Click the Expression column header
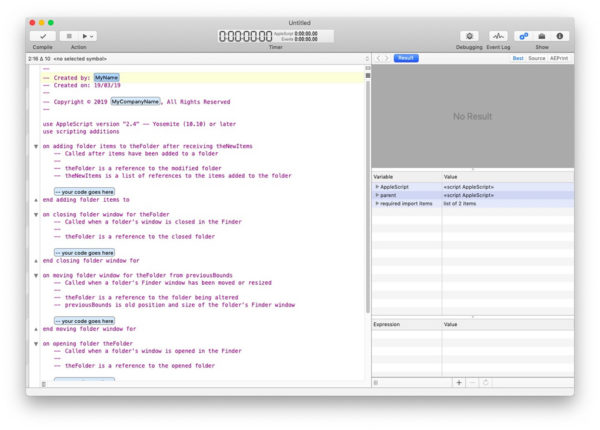The width and height of the screenshot is (600, 430). (407, 324)
